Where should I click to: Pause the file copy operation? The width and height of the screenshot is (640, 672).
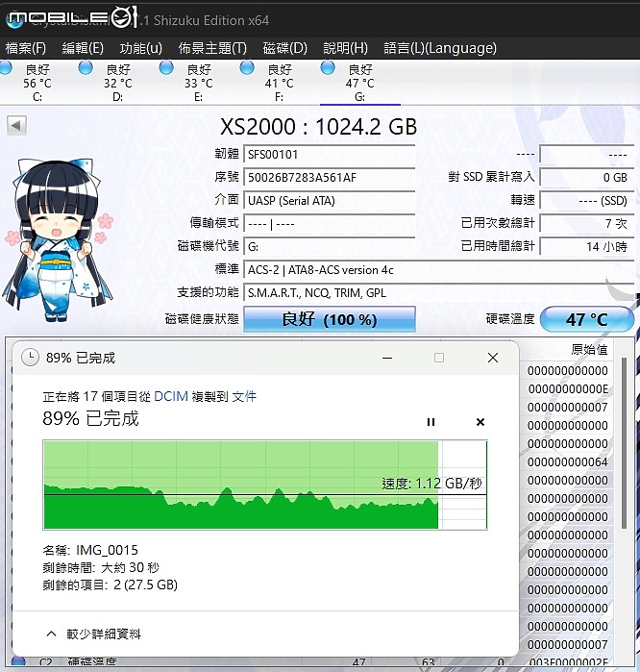tap(431, 422)
